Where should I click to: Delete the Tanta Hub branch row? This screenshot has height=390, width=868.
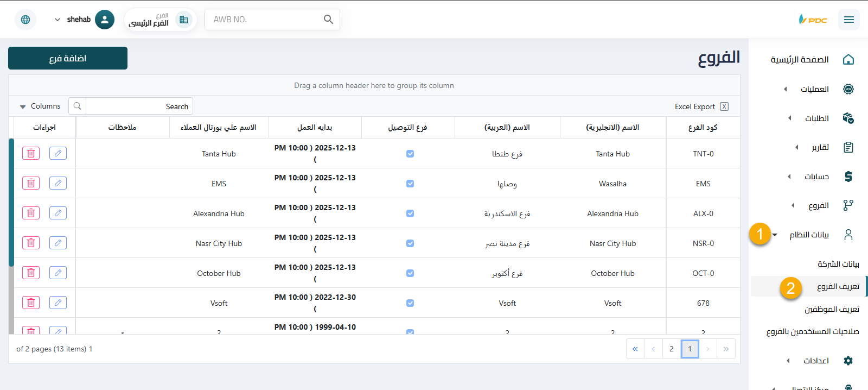[31, 153]
